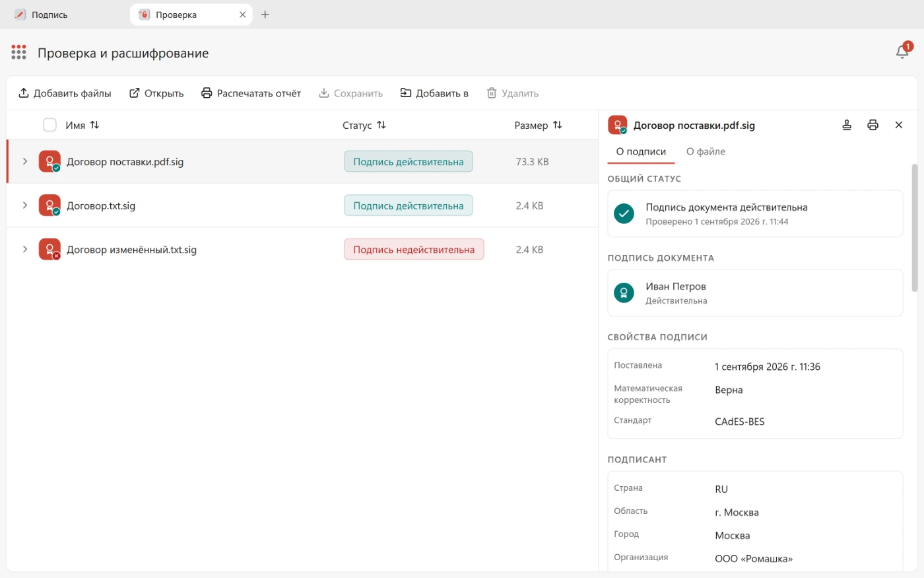
Task: Click the invalid signature icon of Договор изменённый.txt.sig
Action: pos(49,249)
